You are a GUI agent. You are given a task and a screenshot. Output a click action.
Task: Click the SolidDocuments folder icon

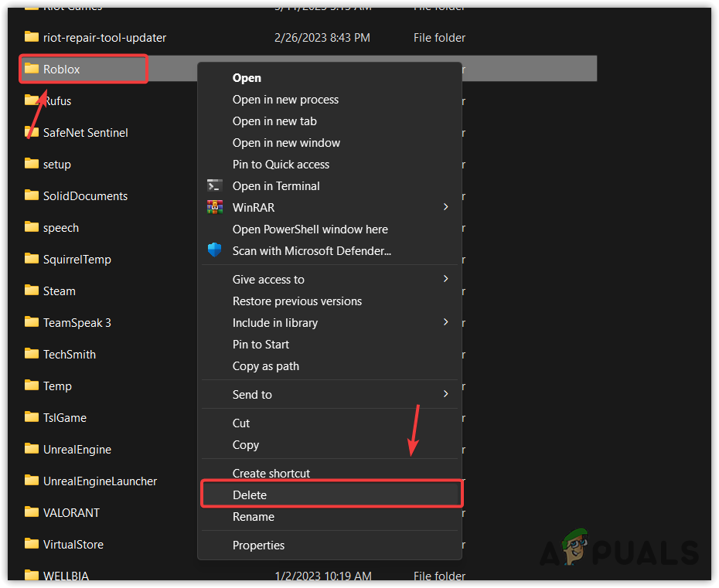31,195
